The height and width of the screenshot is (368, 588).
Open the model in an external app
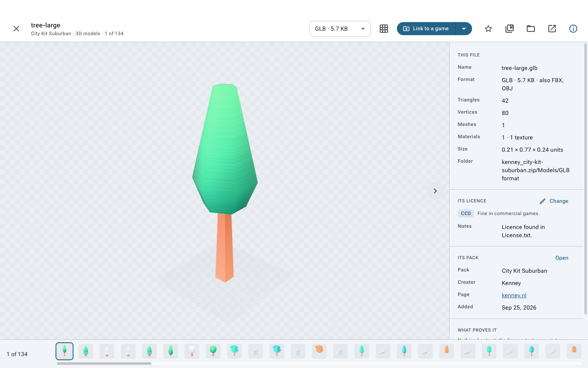[552, 29]
